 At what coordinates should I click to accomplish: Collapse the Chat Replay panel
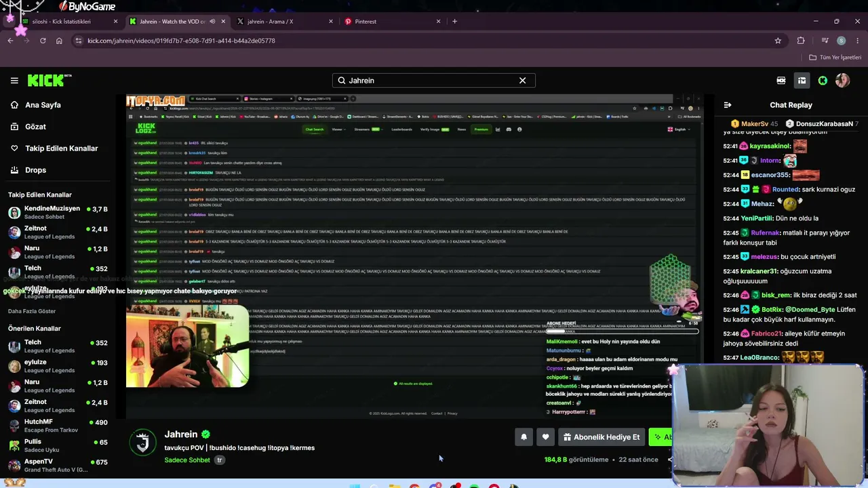(x=728, y=105)
